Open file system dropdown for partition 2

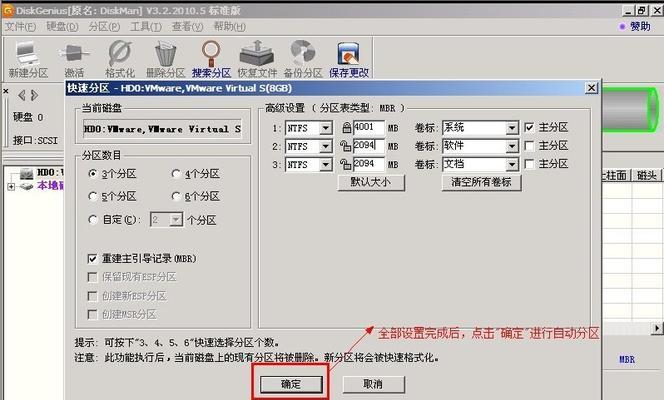point(326,146)
